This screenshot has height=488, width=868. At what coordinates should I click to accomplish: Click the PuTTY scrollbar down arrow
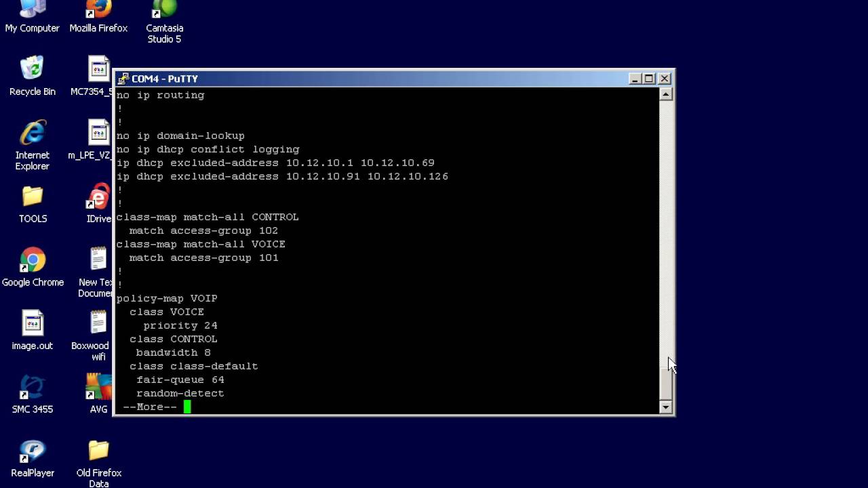point(666,407)
